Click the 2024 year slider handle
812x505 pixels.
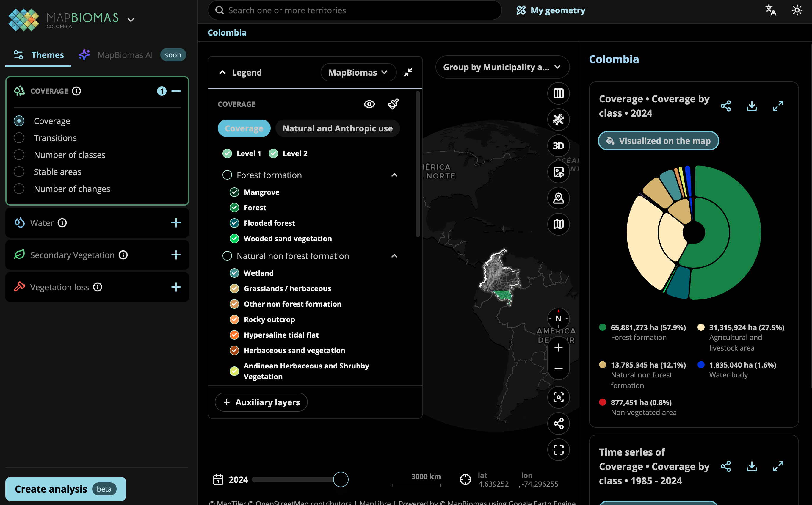(x=341, y=480)
